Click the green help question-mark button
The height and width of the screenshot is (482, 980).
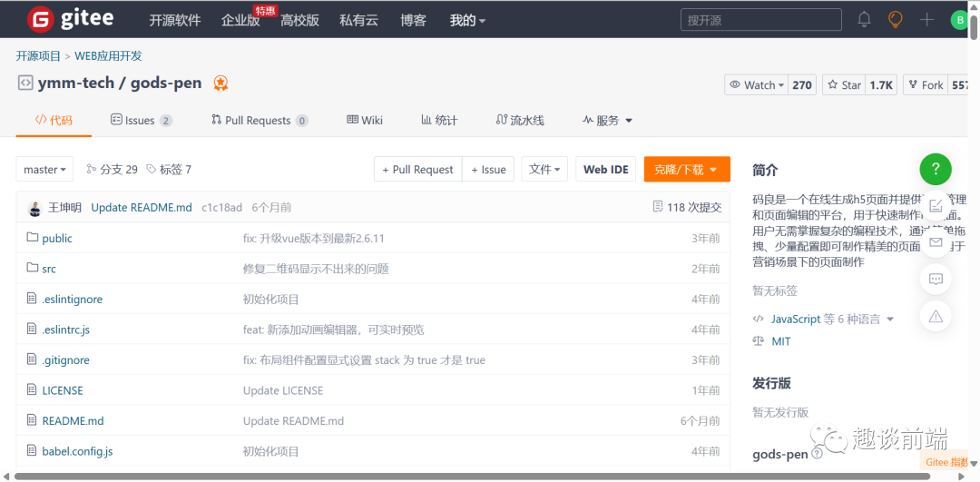tap(936, 169)
